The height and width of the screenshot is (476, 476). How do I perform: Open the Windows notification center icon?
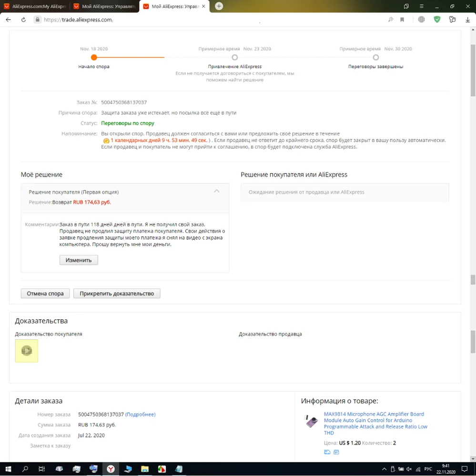click(x=465, y=469)
